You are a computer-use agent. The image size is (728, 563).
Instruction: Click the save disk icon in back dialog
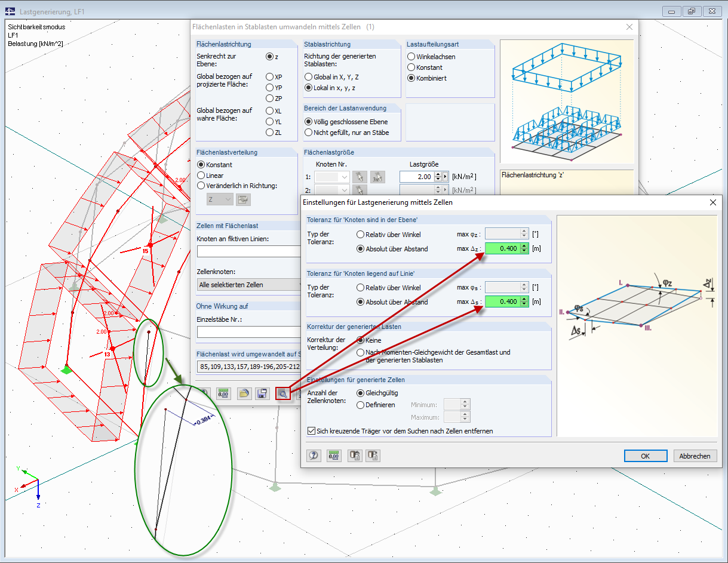(262, 393)
